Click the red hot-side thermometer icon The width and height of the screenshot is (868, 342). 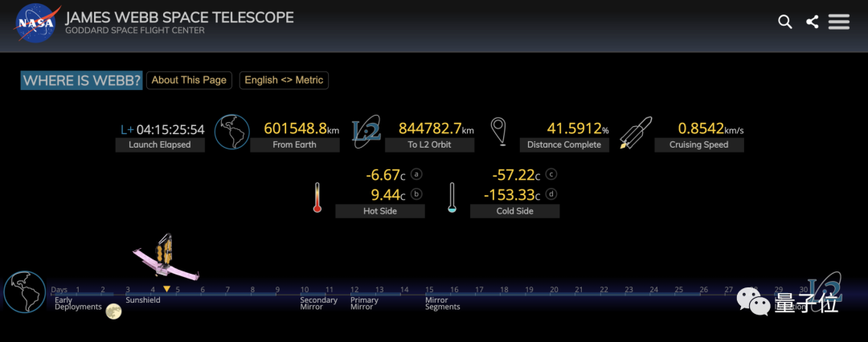click(317, 197)
